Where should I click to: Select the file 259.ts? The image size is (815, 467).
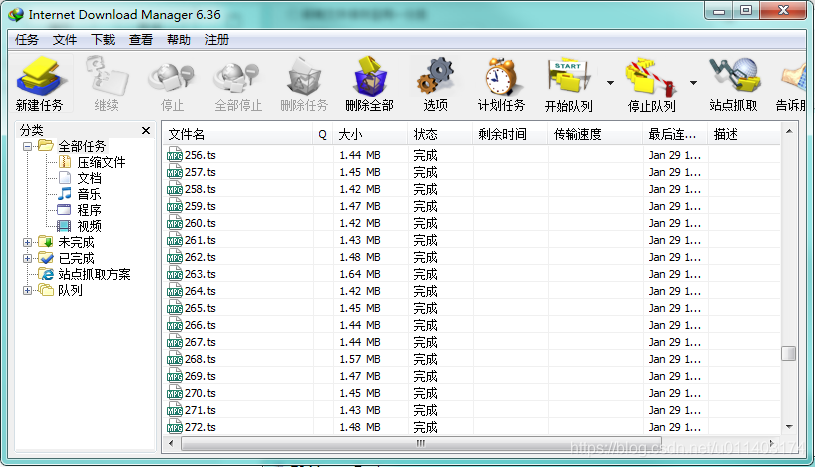[x=200, y=206]
